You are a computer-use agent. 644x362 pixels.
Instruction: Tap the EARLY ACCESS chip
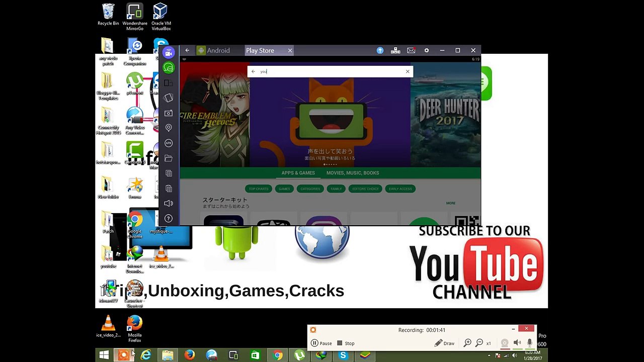click(400, 189)
